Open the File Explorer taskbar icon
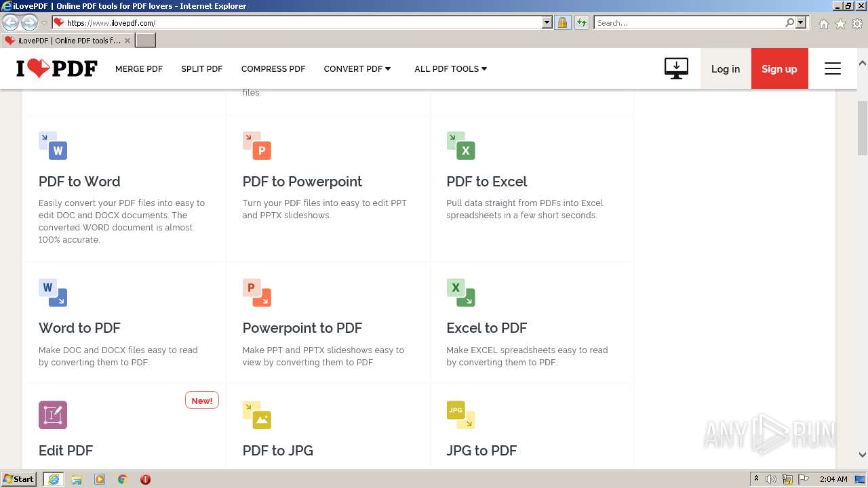 tap(77, 479)
